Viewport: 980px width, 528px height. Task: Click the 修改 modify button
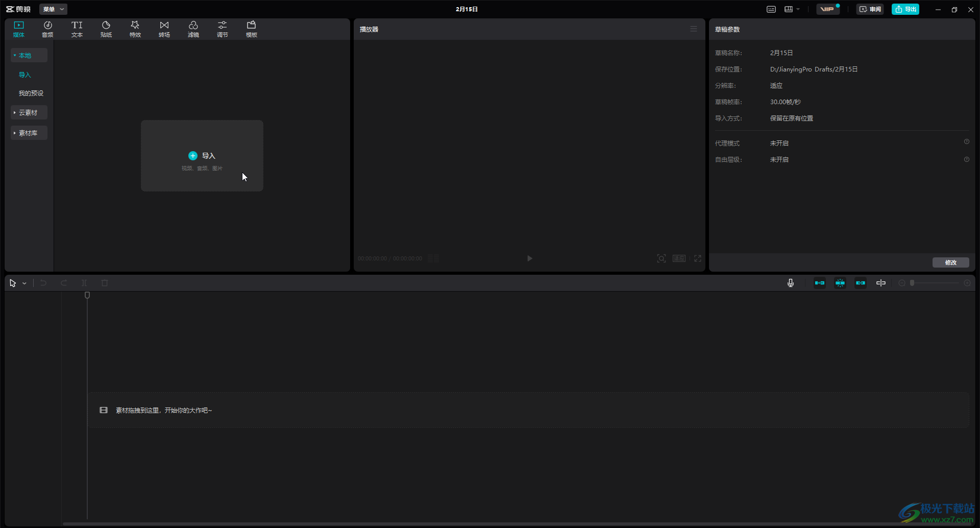pyautogui.click(x=951, y=262)
